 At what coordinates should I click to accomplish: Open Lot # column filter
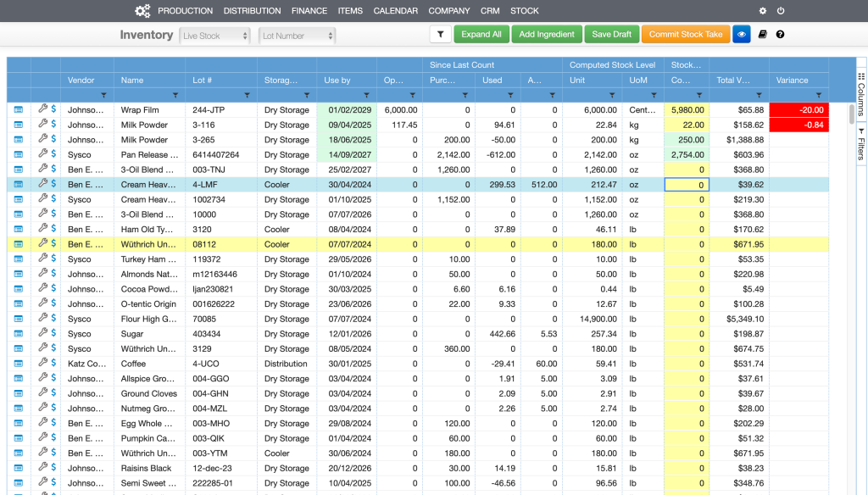point(247,95)
